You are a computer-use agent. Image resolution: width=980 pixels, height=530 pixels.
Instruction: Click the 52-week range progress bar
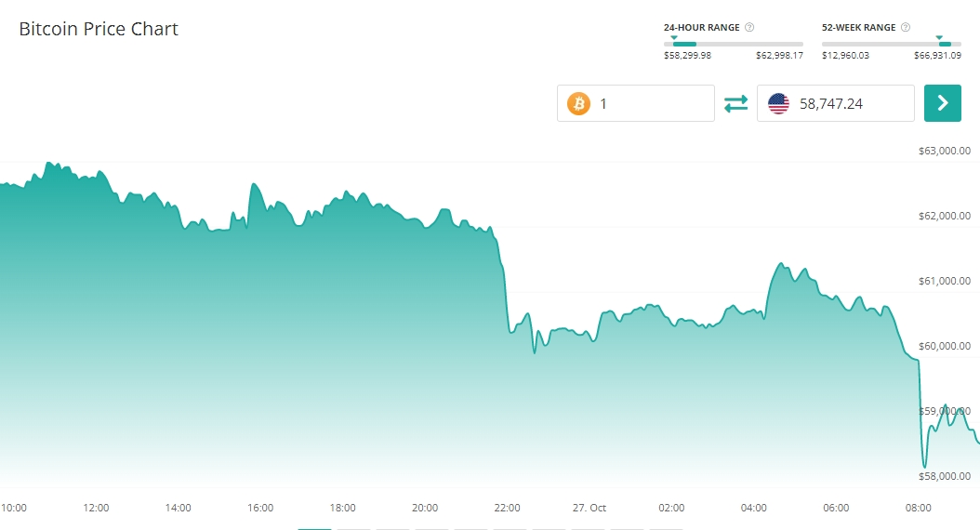pyautogui.click(x=891, y=44)
